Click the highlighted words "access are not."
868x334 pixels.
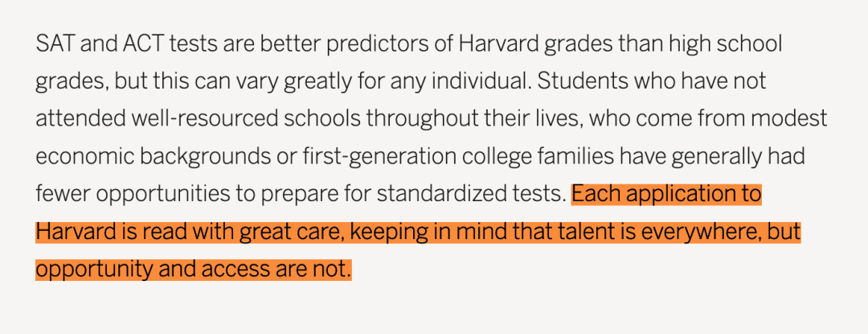(276, 270)
